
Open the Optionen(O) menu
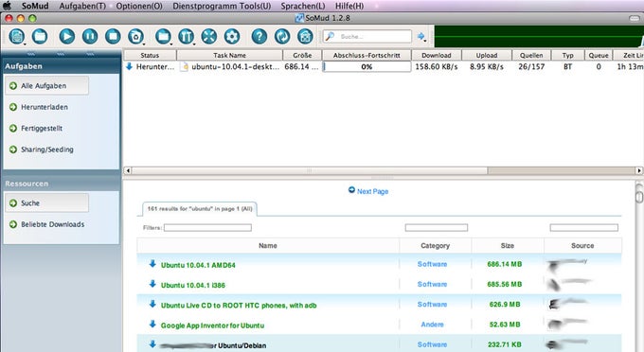click(x=139, y=7)
